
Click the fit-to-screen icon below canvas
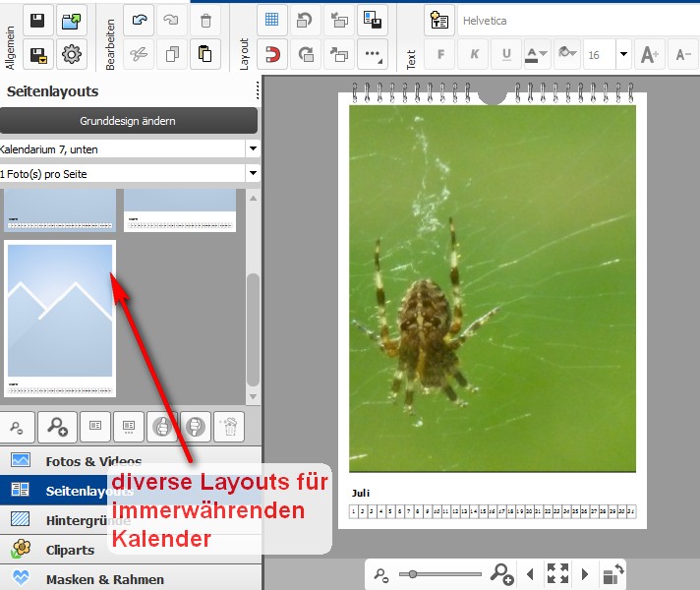(x=557, y=574)
